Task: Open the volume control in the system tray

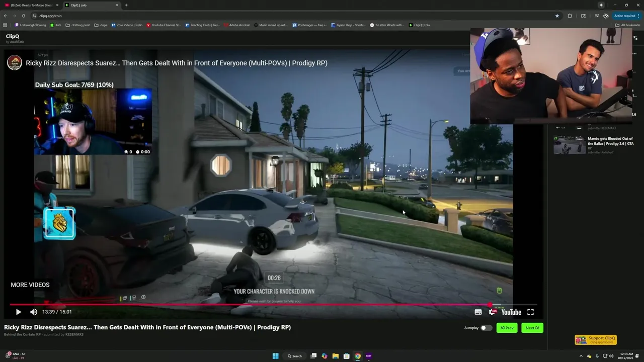Action: click(611, 356)
